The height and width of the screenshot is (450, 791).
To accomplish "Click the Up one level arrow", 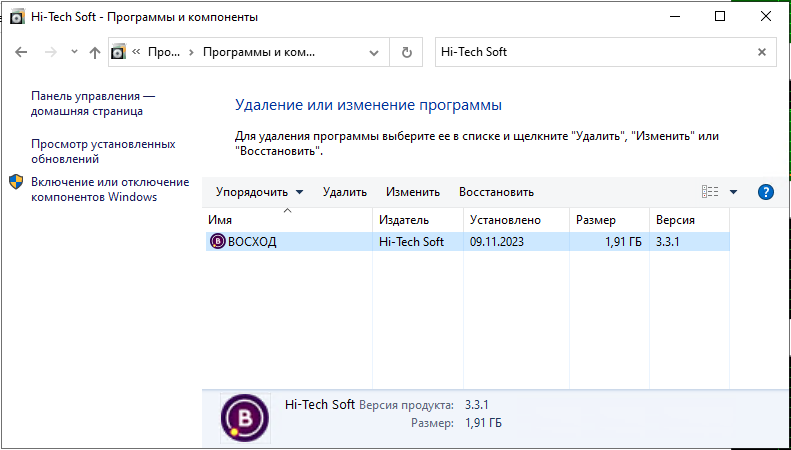I will [94, 53].
